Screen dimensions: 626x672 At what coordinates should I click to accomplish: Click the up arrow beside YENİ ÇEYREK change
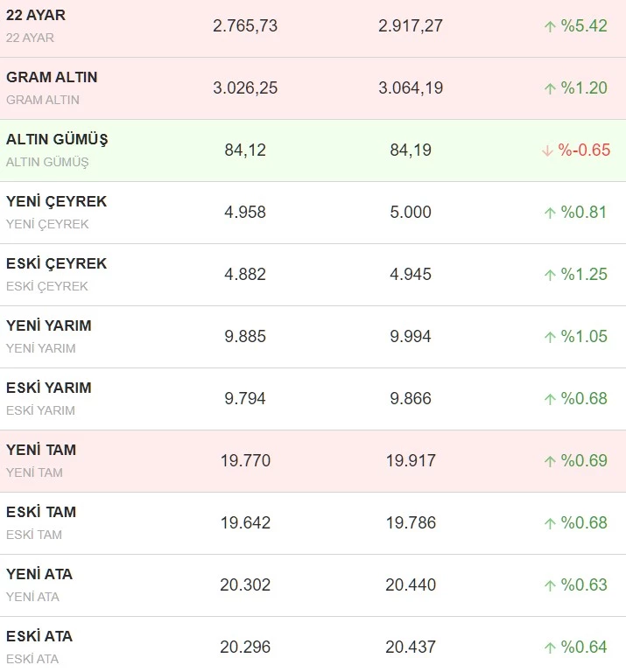click(550, 213)
